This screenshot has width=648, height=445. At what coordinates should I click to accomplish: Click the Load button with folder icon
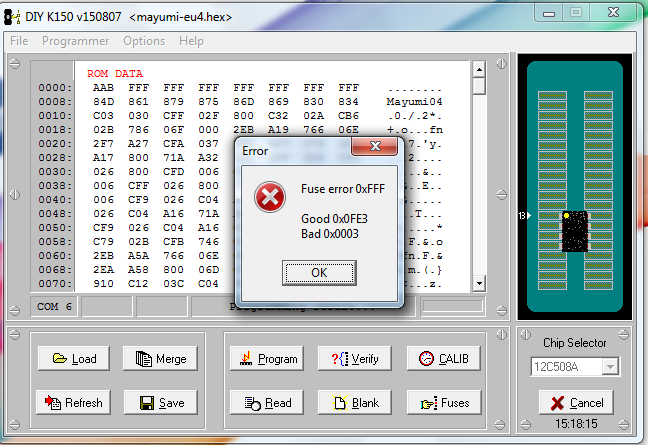pos(73,359)
